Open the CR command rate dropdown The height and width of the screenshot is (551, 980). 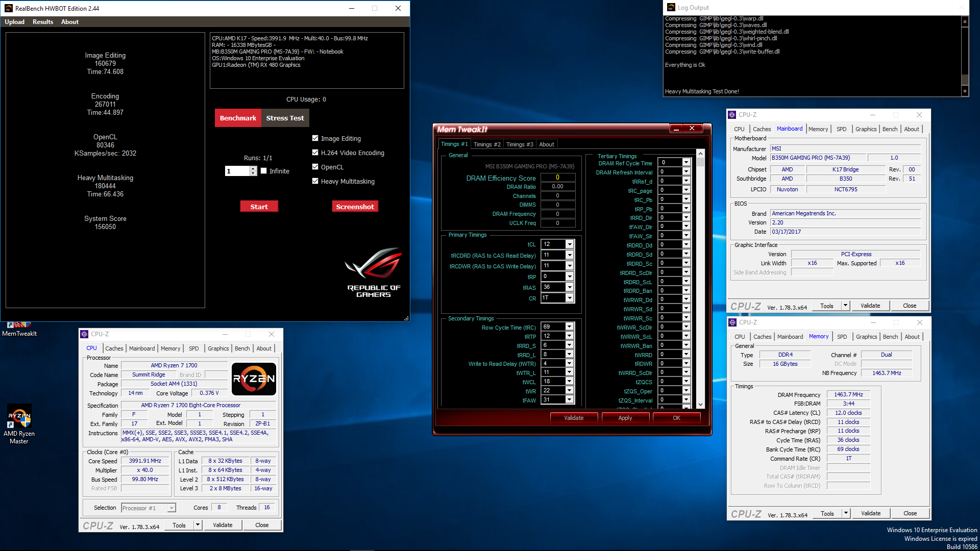click(x=570, y=298)
